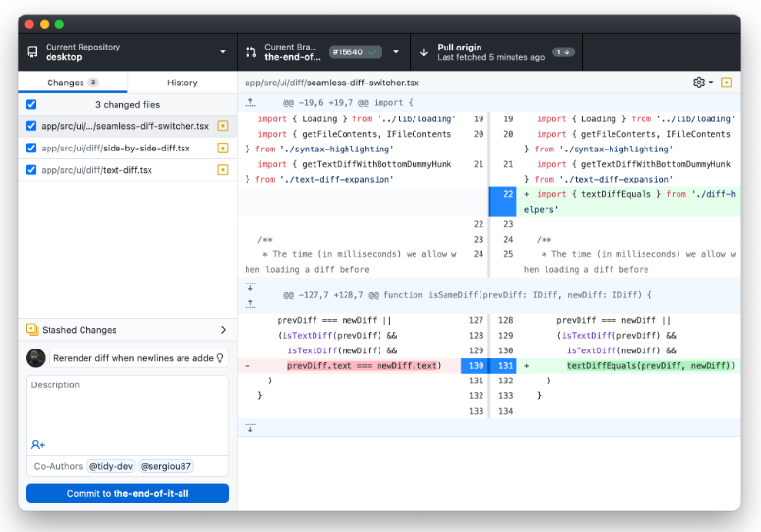Expand diff upward at top hunk header
Screen dimensions: 761x532
point(250,103)
